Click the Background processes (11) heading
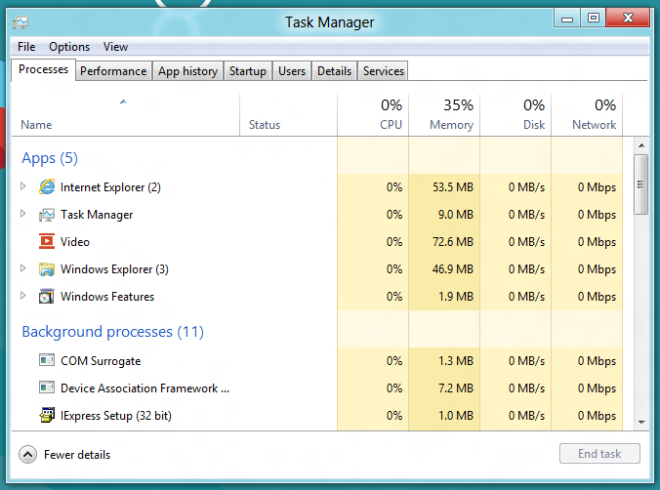This screenshot has width=660, height=490. pos(113,332)
